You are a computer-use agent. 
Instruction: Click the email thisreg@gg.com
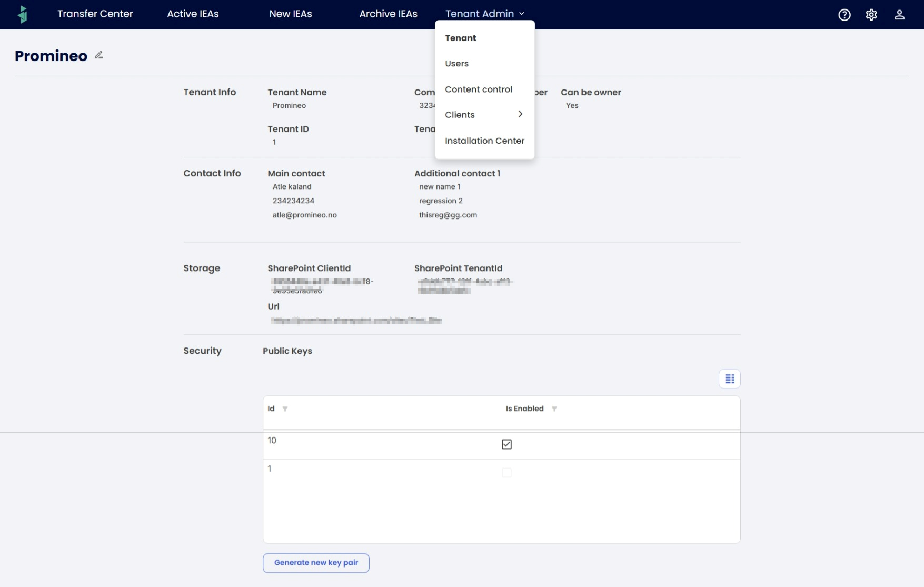[448, 215]
